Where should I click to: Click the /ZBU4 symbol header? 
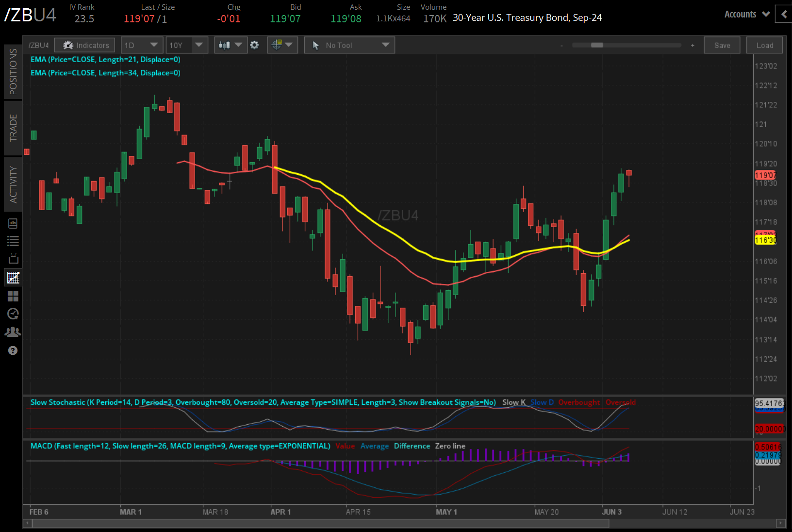[30, 15]
